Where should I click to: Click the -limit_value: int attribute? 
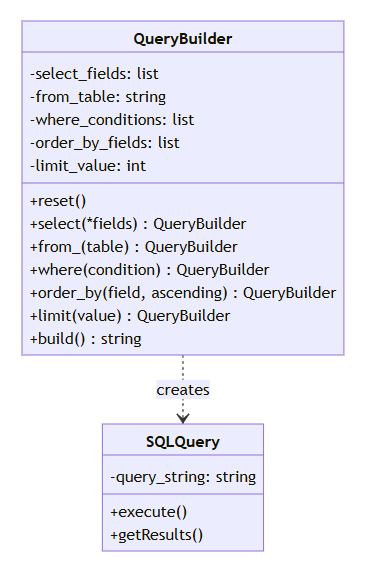88,166
